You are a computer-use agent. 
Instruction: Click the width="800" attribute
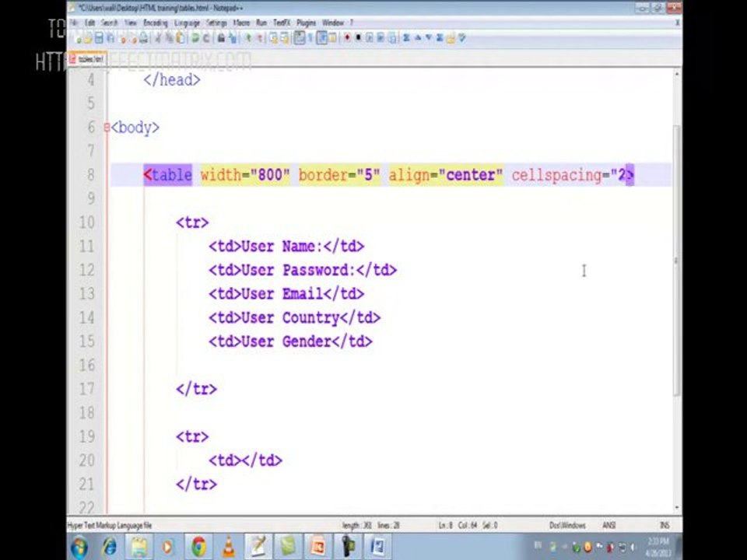point(245,175)
